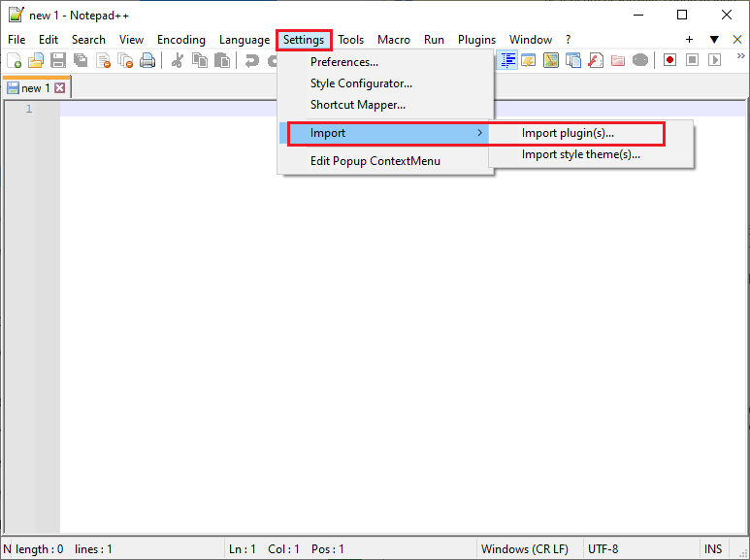The width and height of the screenshot is (750, 560).
Task: Open the Macro menu
Action: click(394, 39)
